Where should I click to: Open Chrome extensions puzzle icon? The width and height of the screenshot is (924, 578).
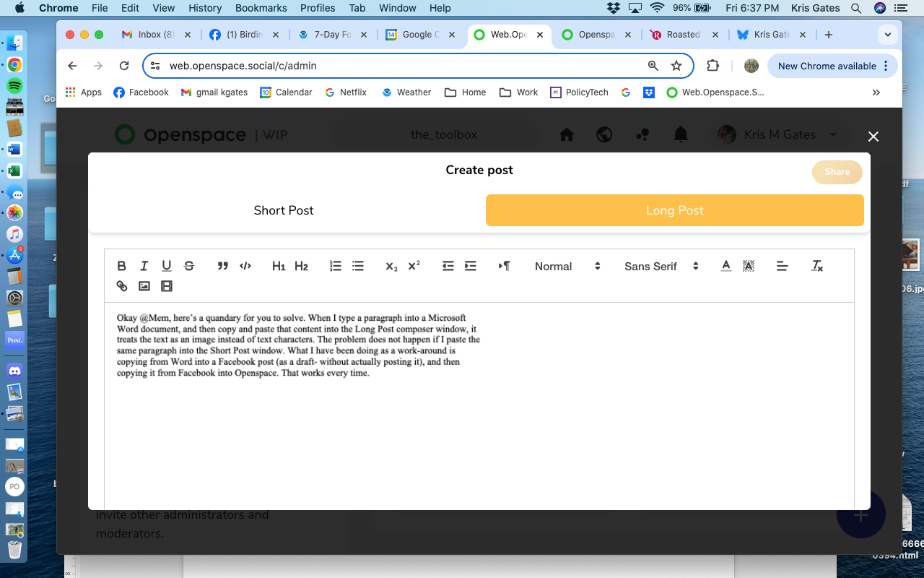(712, 66)
